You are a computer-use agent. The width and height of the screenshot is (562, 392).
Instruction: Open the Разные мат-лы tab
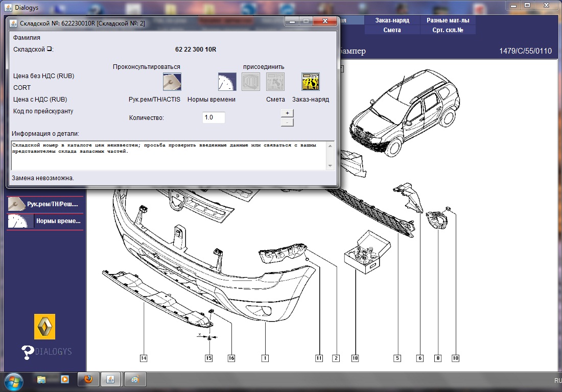[x=448, y=20]
